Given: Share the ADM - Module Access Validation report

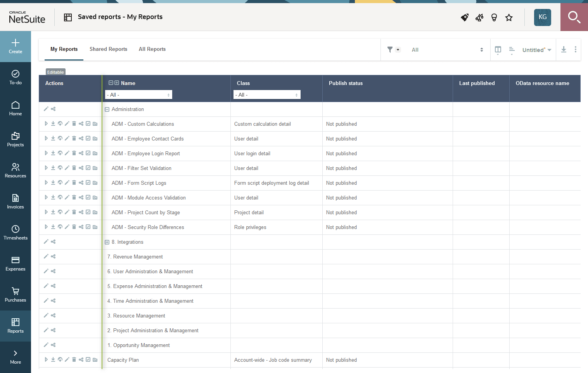Looking at the screenshot, I should (81, 198).
